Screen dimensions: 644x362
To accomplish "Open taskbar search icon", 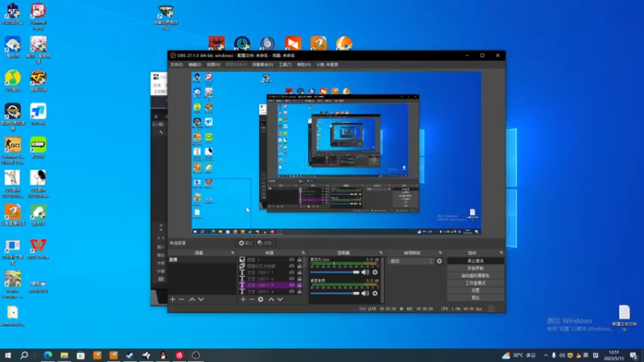I will pyautogui.click(x=24, y=356).
